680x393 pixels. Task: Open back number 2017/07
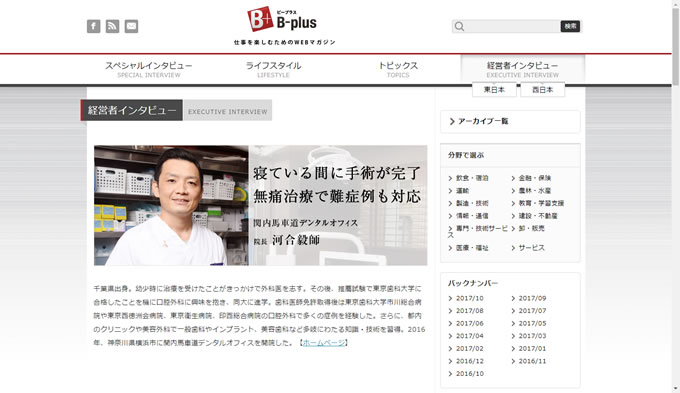532,311
